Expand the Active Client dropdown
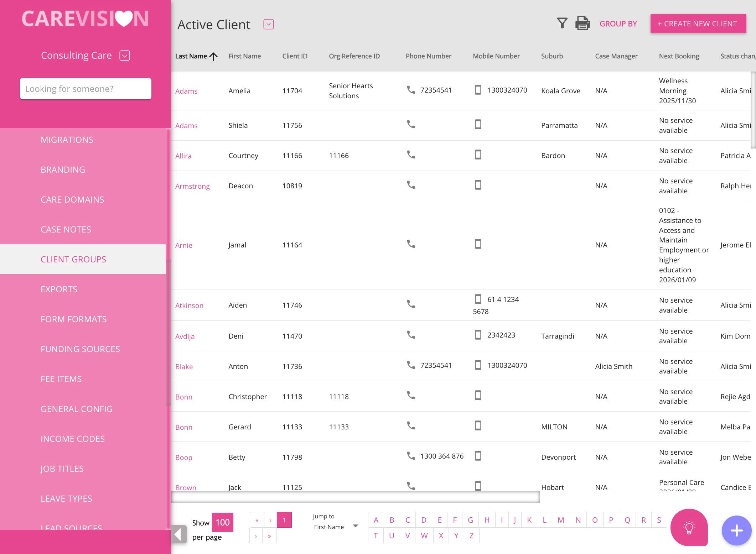 (x=268, y=24)
